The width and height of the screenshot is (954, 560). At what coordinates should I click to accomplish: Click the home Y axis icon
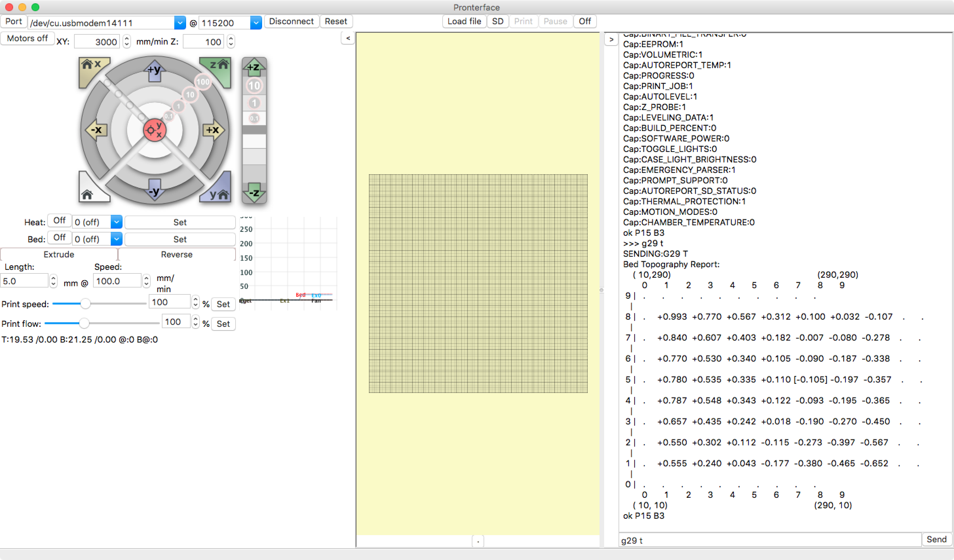(219, 193)
